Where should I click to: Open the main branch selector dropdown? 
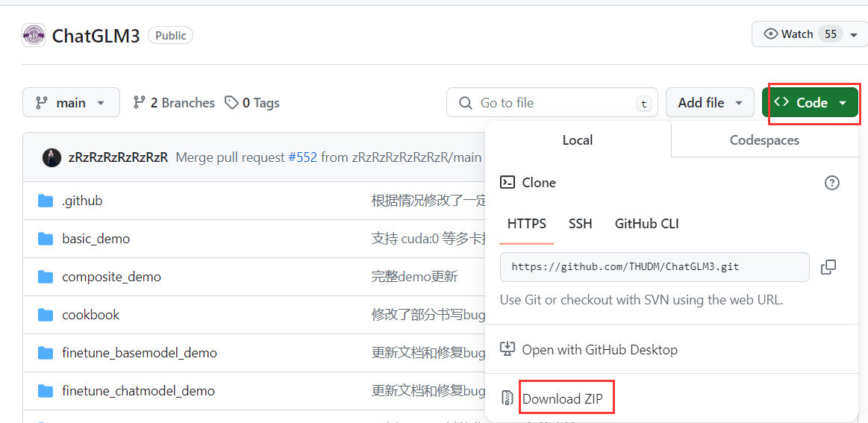pos(72,102)
